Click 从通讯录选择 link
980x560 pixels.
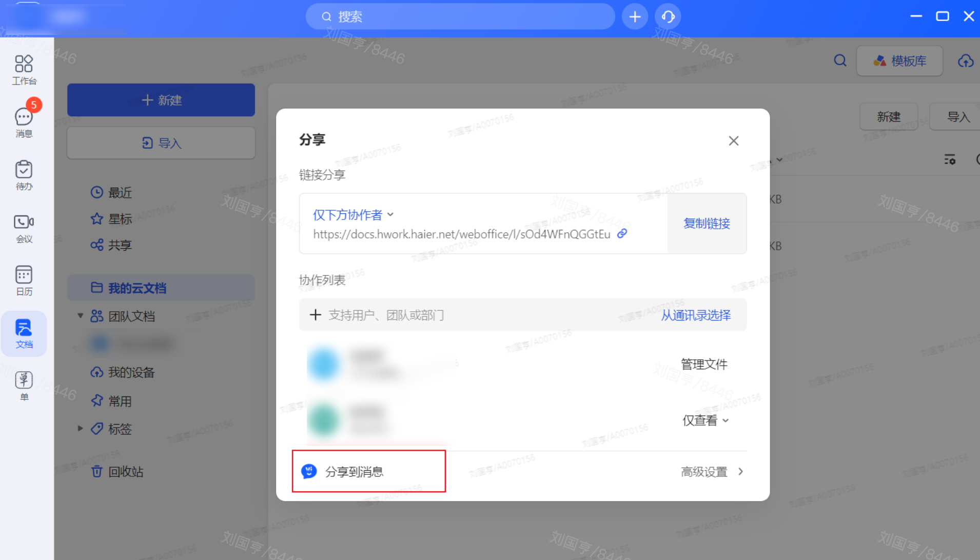point(696,315)
